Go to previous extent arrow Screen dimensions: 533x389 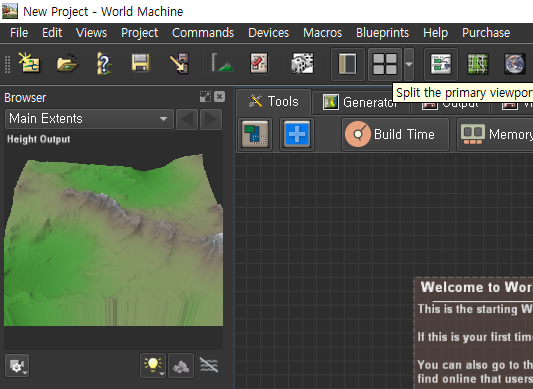(x=187, y=119)
